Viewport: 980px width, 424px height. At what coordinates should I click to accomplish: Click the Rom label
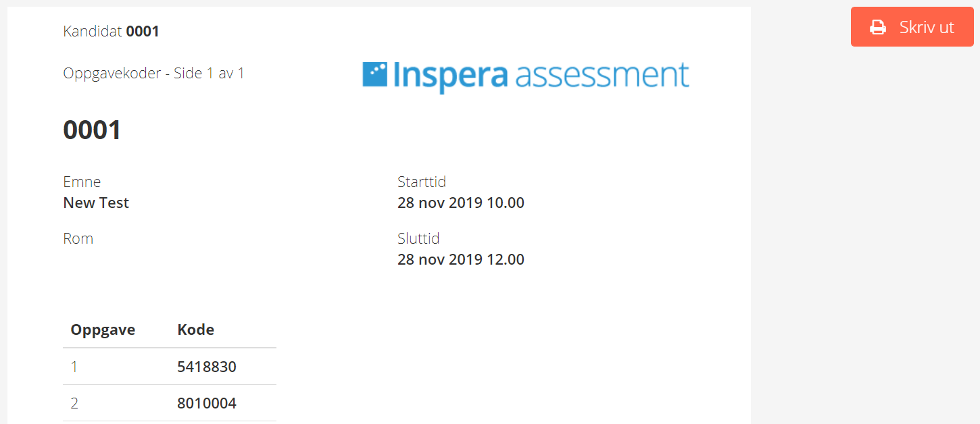(78, 238)
